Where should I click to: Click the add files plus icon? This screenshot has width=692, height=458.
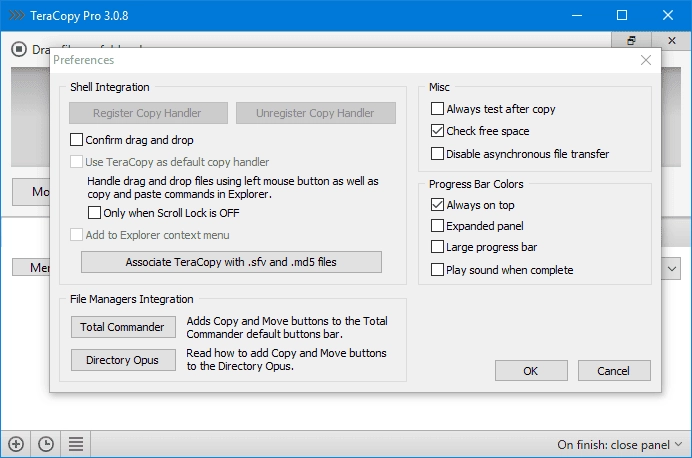[16, 444]
